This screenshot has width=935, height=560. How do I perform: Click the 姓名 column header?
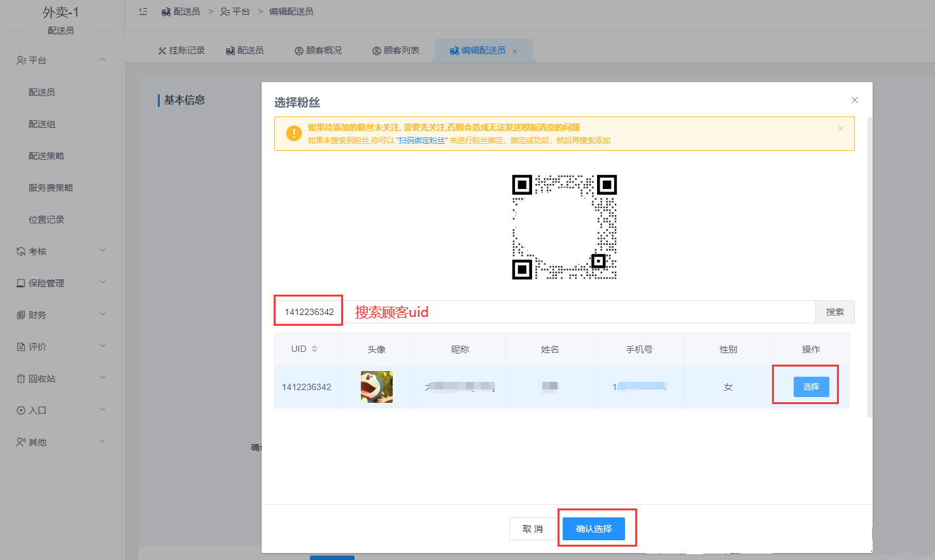(x=550, y=349)
